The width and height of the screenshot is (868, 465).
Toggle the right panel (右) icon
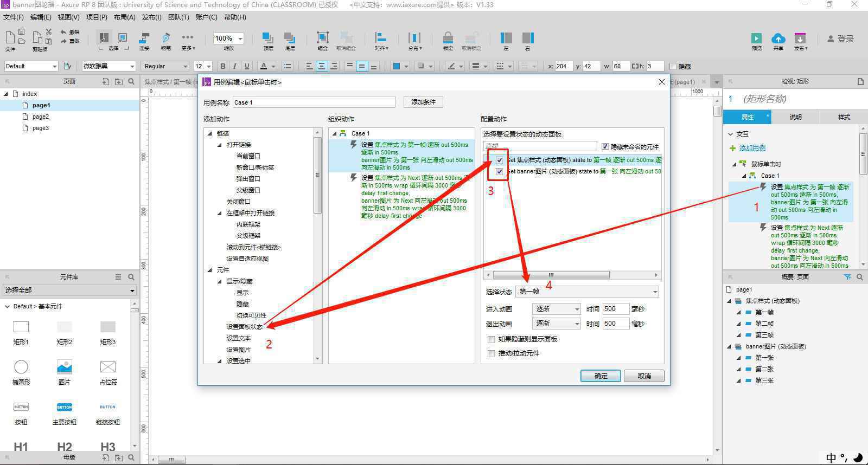pos(528,37)
